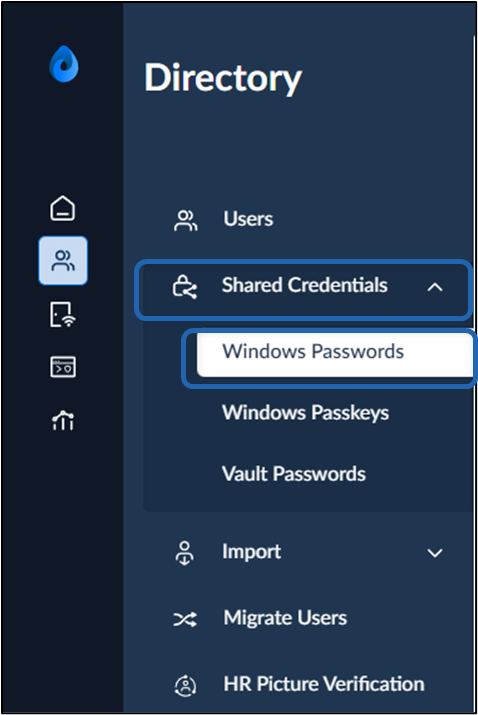Select Shared Credentials menu label
The height and width of the screenshot is (715, 478).
[x=305, y=285]
